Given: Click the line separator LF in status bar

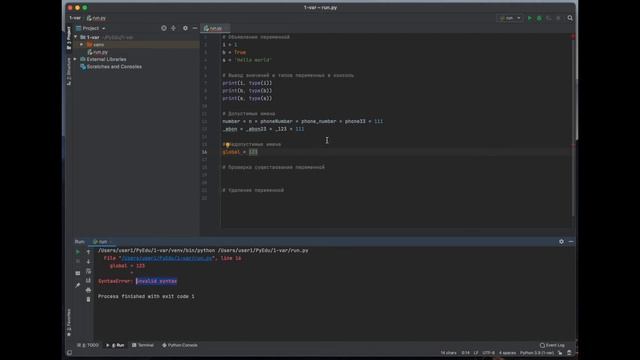Looking at the screenshot, I should pyautogui.click(x=476, y=353).
